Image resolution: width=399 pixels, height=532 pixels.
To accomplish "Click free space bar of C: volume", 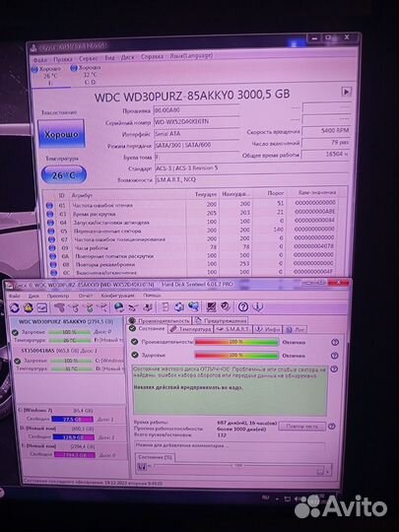I will coord(72,419).
